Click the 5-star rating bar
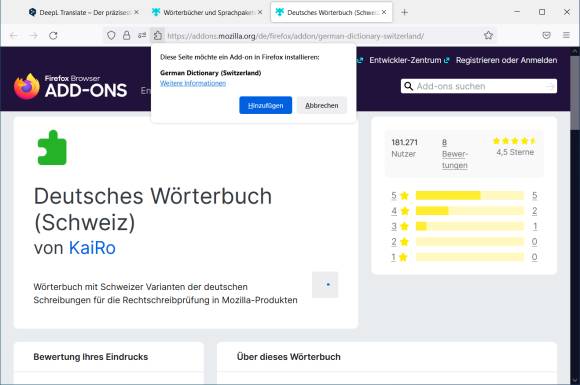Screen dimensions: 580x385 point(470,195)
